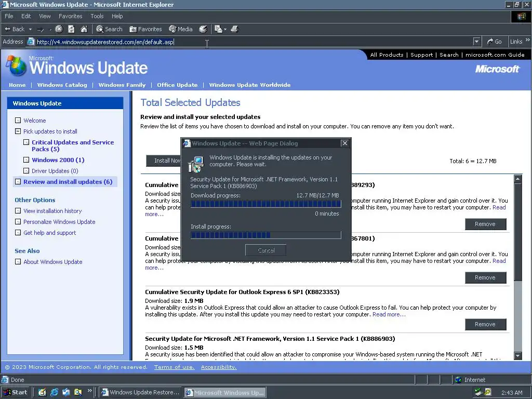Click the address bar page icon
Image resolution: width=532 pixels, height=399 pixels.
[x=31, y=42]
